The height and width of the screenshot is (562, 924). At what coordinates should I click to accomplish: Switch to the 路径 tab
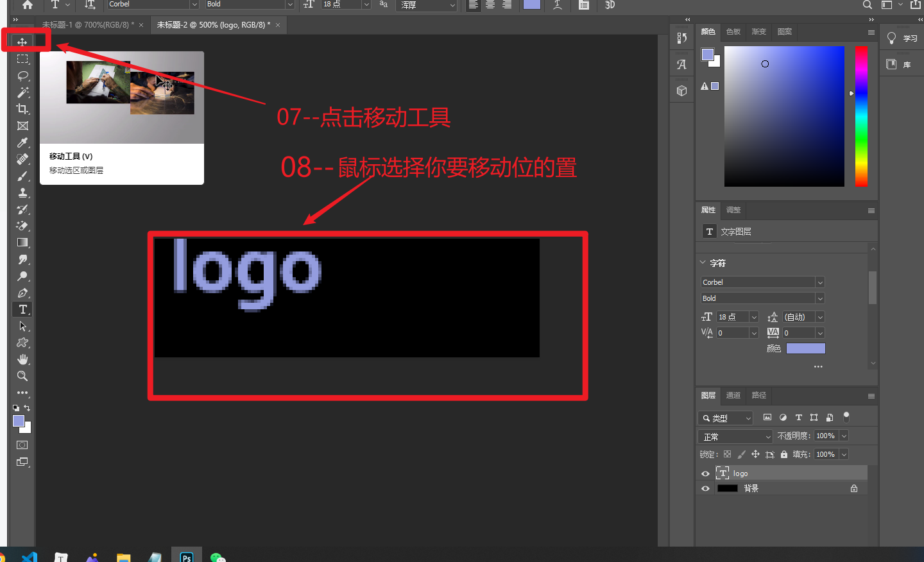(759, 395)
